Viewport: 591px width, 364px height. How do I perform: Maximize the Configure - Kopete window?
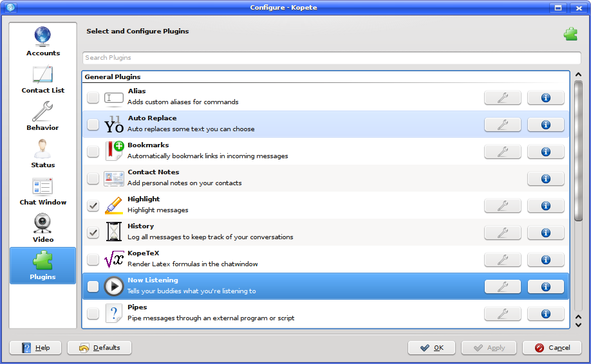coord(558,8)
